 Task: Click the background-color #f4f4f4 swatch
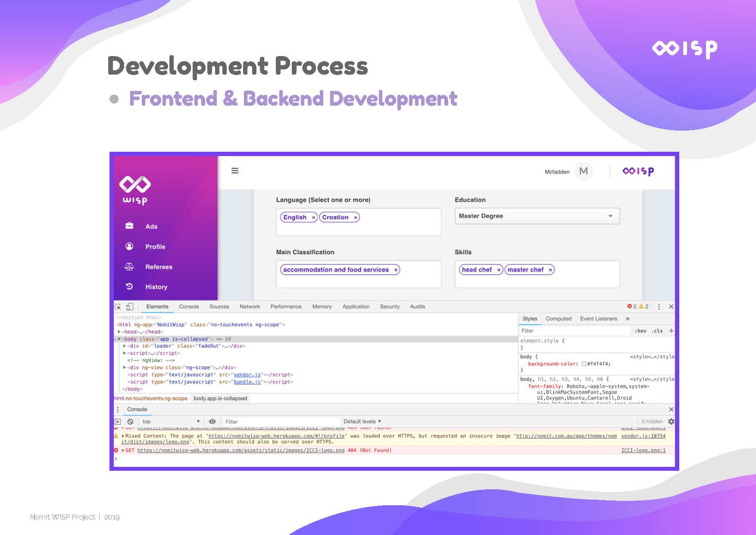click(584, 364)
